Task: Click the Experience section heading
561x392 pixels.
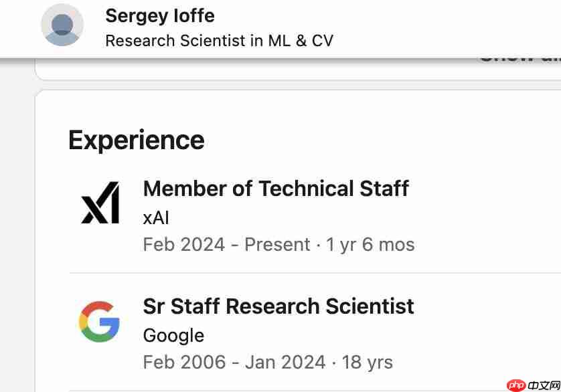Action: tap(136, 140)
